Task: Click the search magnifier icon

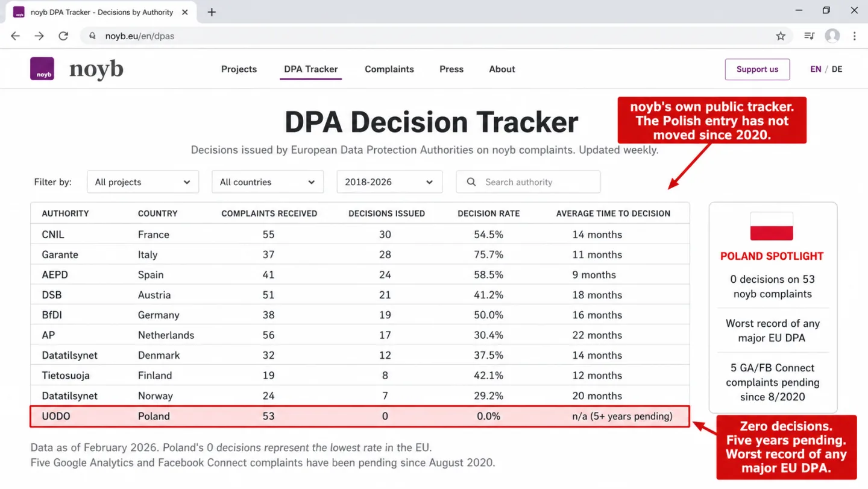Action: pyautogui.click(x=472, y=182)
